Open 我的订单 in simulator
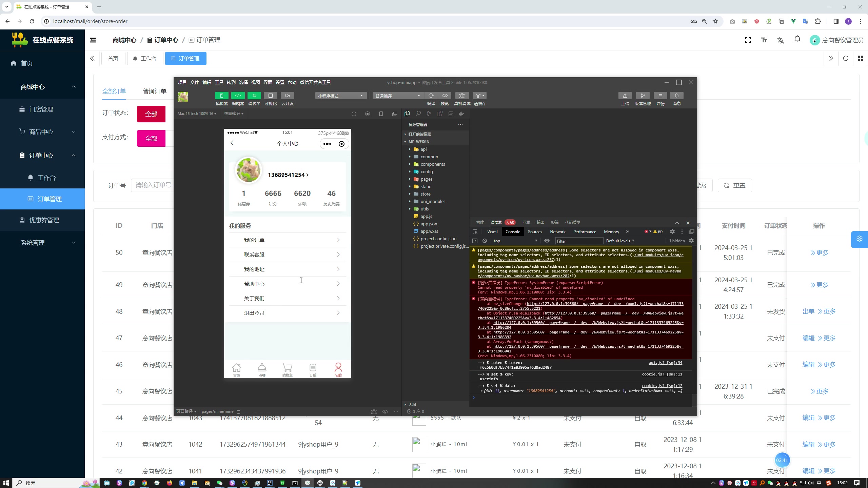868x488 pixels. (288, 240)
